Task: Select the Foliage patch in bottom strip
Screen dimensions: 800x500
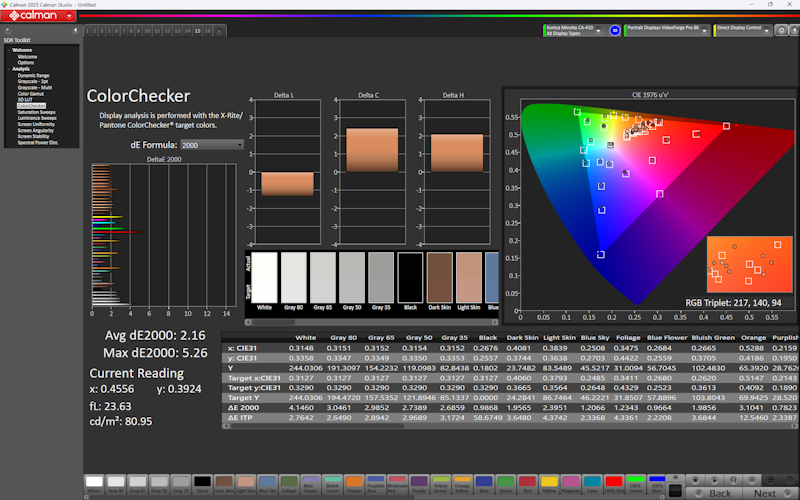Action: click(x=289, y=485)
